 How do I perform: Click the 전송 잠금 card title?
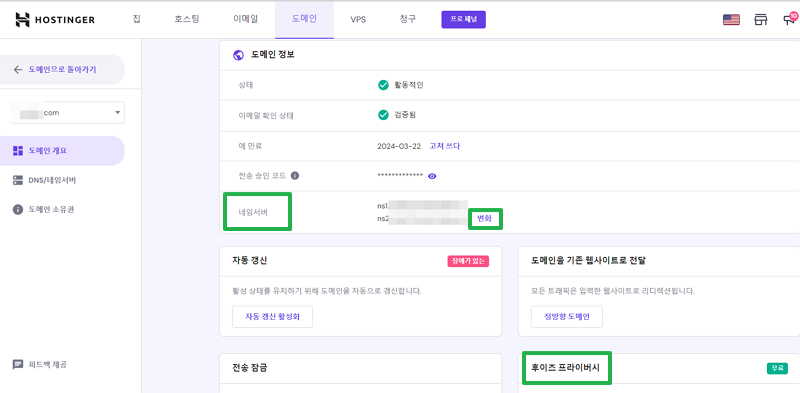(249, 367)
